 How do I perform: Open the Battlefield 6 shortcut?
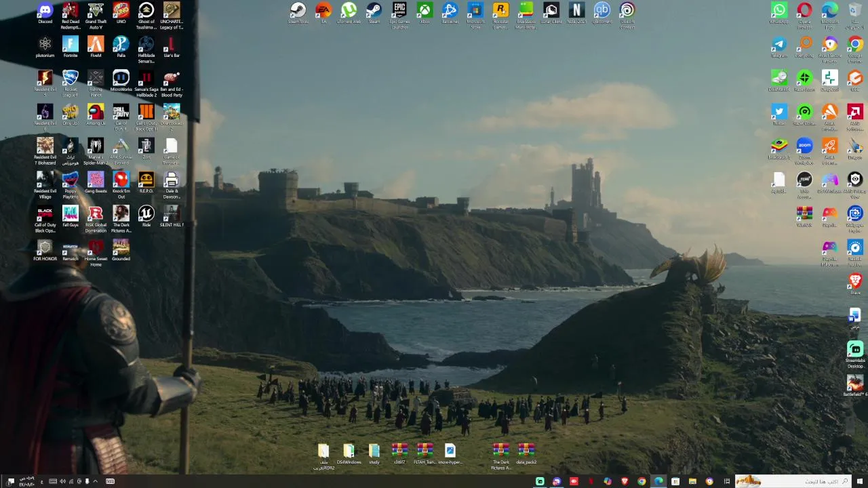click(x=855, y=386)
